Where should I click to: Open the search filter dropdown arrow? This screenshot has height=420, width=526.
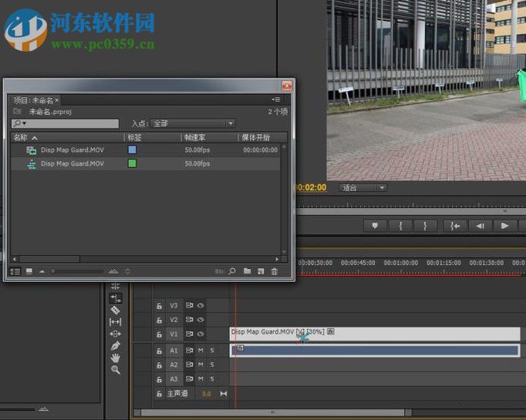pos(24,123)
